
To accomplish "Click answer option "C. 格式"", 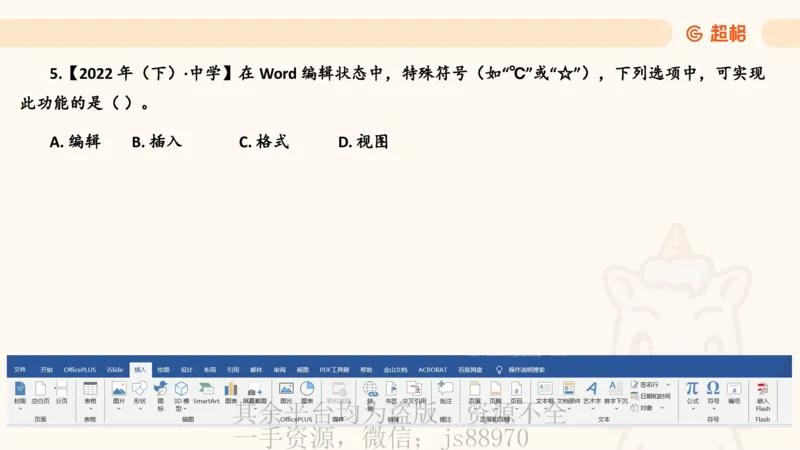I will pyautogui.click(x=264, y=141).
